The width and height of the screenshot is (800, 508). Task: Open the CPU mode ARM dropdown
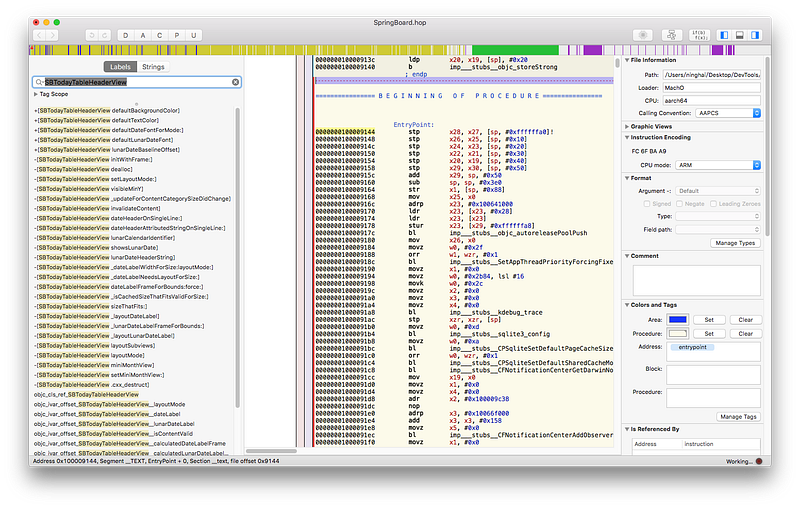pyautogui.click(x=718, y=165)
